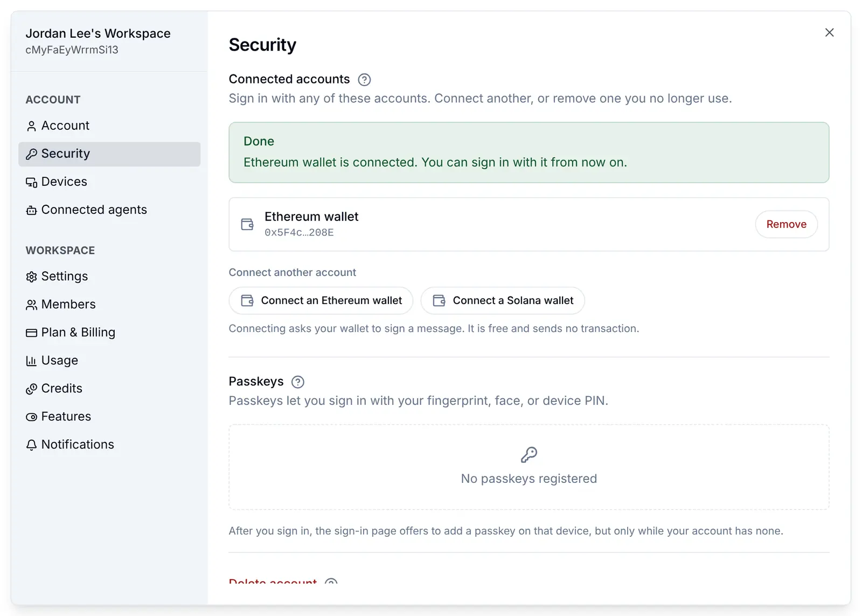The width and height of the screenshot is (862, 616).
Task: Click the gear icon beside Settings
Action: click(31, 276)
